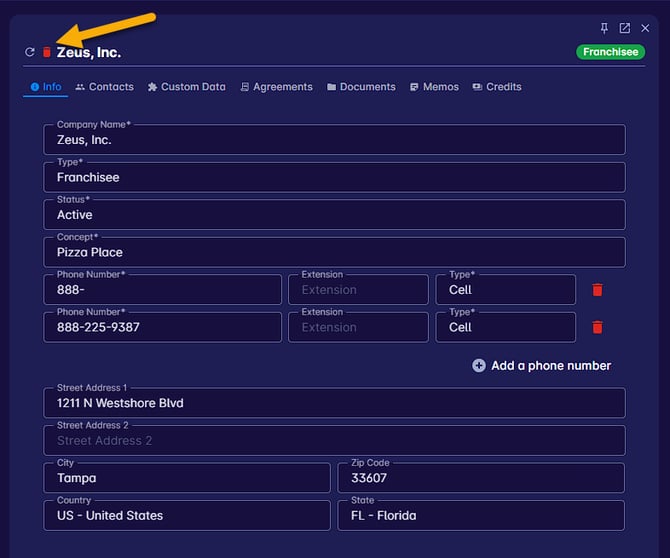Open the Concept dropdown showing Pizza Place
The width and height of the screenshot is (670, 558).
334,252
